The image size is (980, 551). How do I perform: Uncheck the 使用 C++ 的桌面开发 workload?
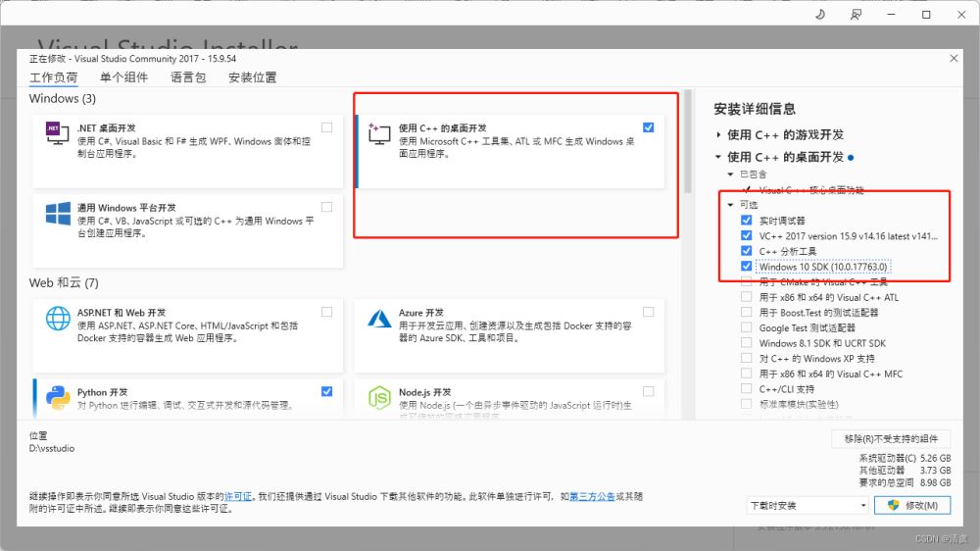649,127
